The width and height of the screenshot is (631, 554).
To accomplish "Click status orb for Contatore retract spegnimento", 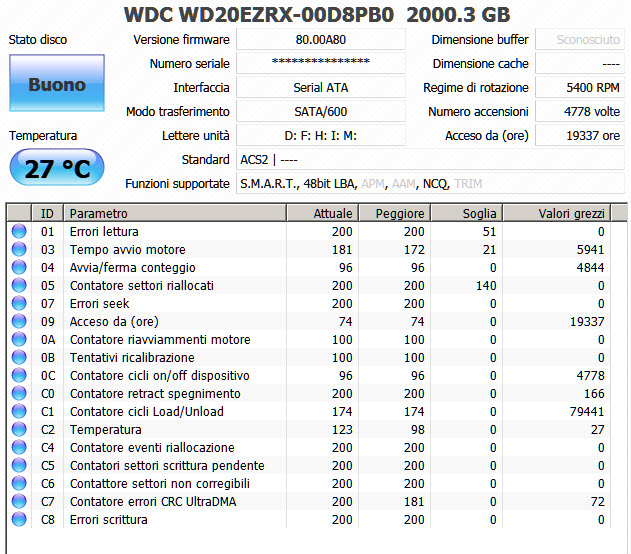I will [x=19, y=393].
